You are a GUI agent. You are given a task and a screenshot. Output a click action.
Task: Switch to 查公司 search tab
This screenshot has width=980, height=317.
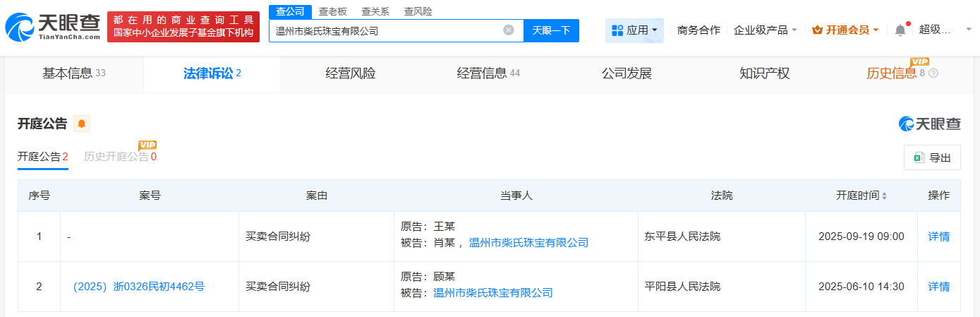pyautogui.click(x=290, y=11)
